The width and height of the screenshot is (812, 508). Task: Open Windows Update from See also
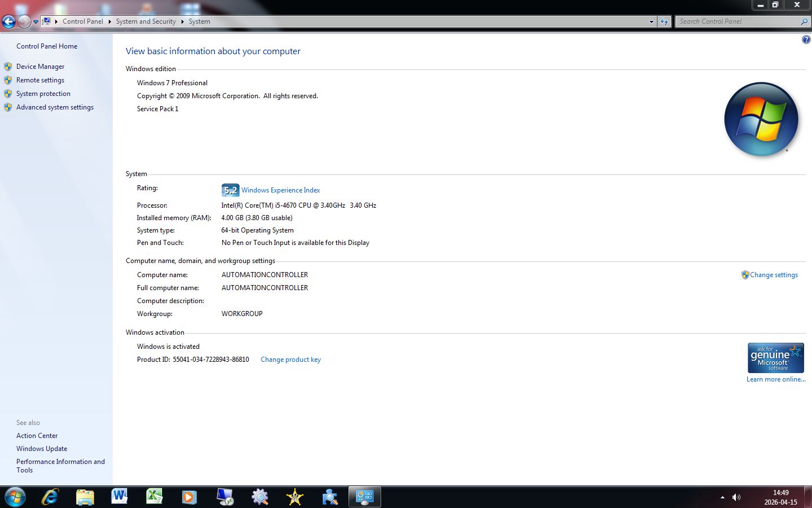[x=42, y=448]
